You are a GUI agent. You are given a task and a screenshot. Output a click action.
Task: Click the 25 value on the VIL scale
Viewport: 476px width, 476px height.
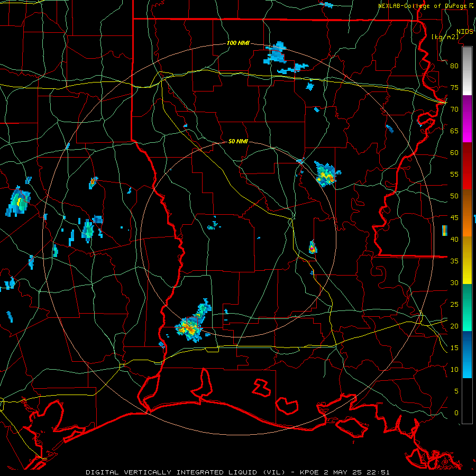454,305
